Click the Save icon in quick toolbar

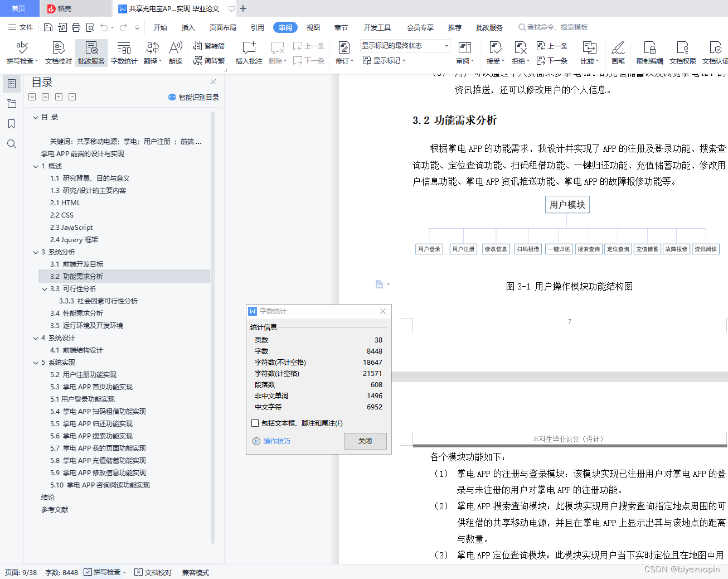click(48, 27)
